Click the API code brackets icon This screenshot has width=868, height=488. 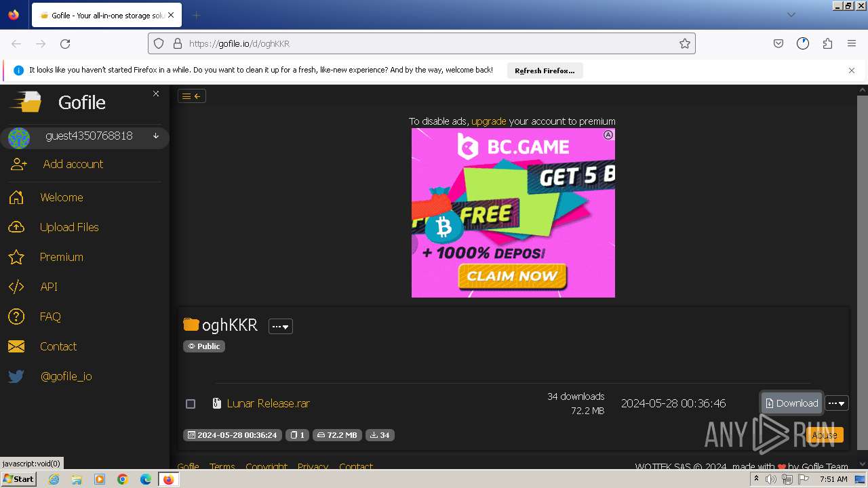pos(16,287)
